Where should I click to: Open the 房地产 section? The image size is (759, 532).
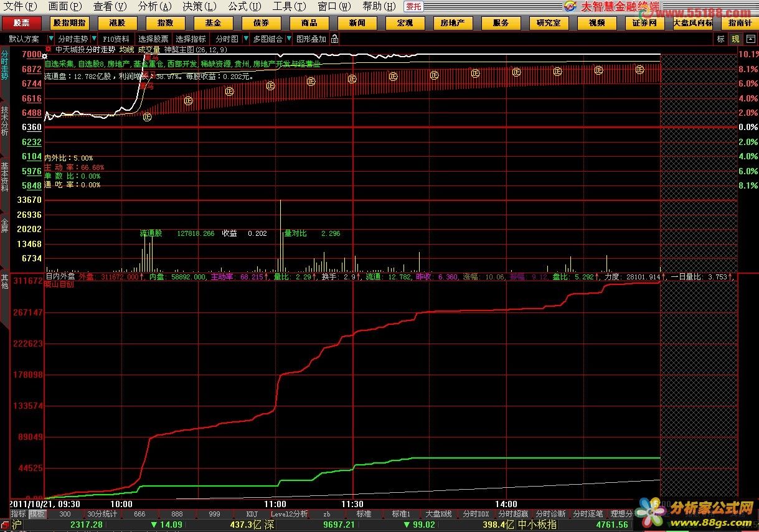(453, 22)
